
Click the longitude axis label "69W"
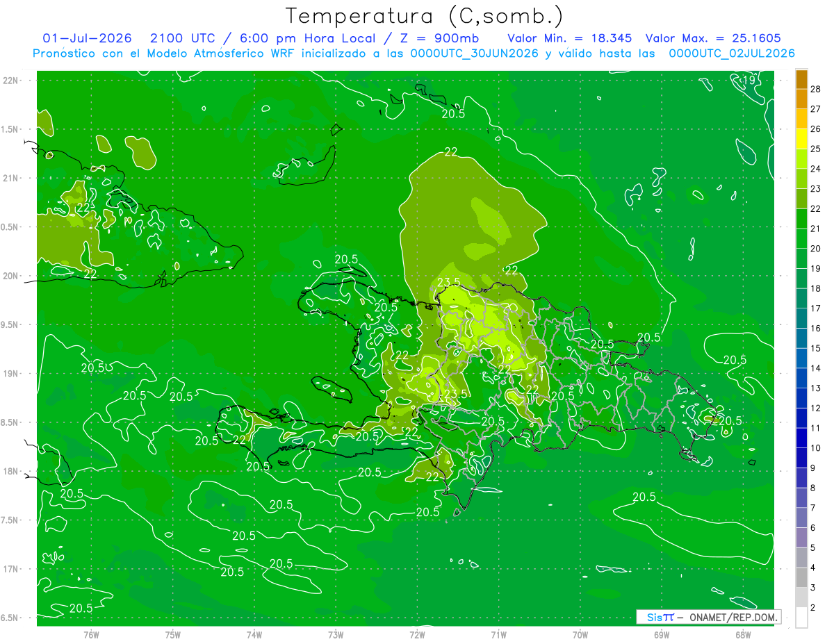(662, 634)
